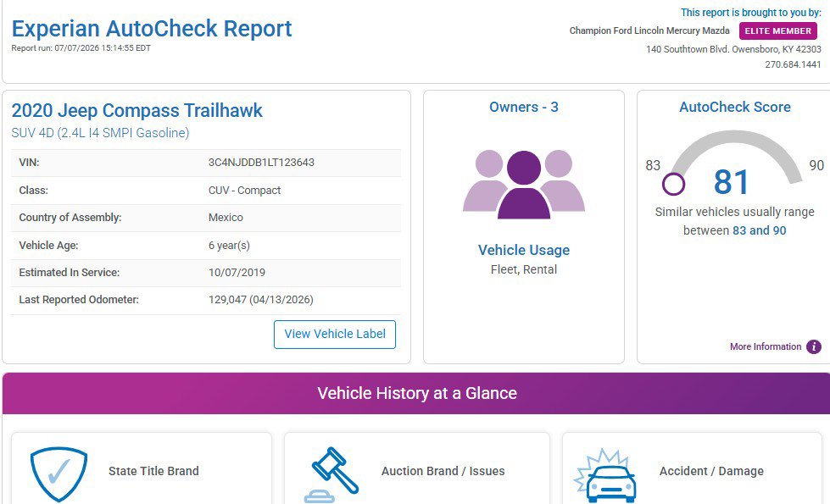
Task: Click the Country of Assembly label
Action: [70, 218]
